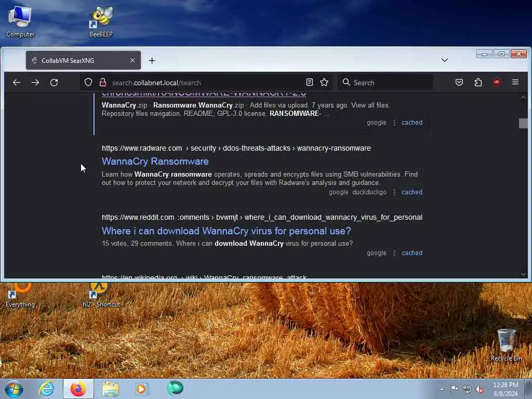Open a new tab with the plus button
This screenshot has height=399, width=532.
click(152, 60)
